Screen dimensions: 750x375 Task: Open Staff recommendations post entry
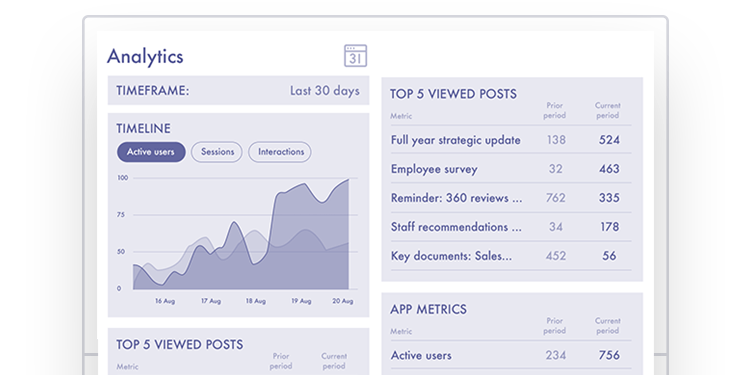[511, 227]
